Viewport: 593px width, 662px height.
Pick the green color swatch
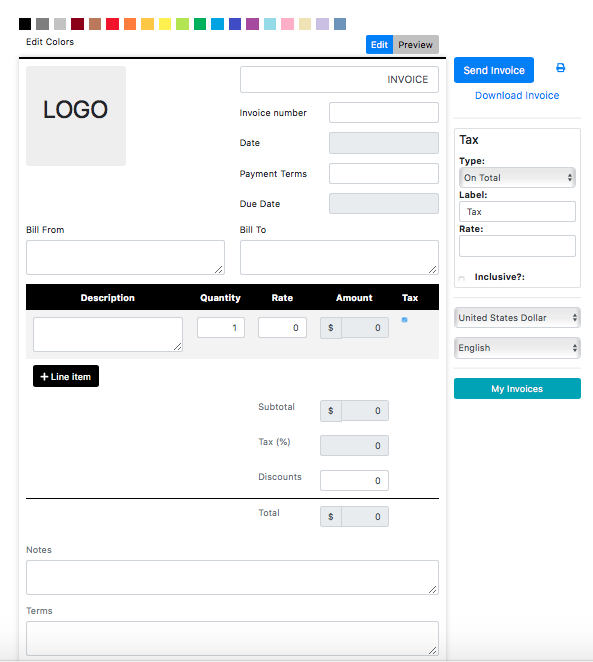pos(200,24)
